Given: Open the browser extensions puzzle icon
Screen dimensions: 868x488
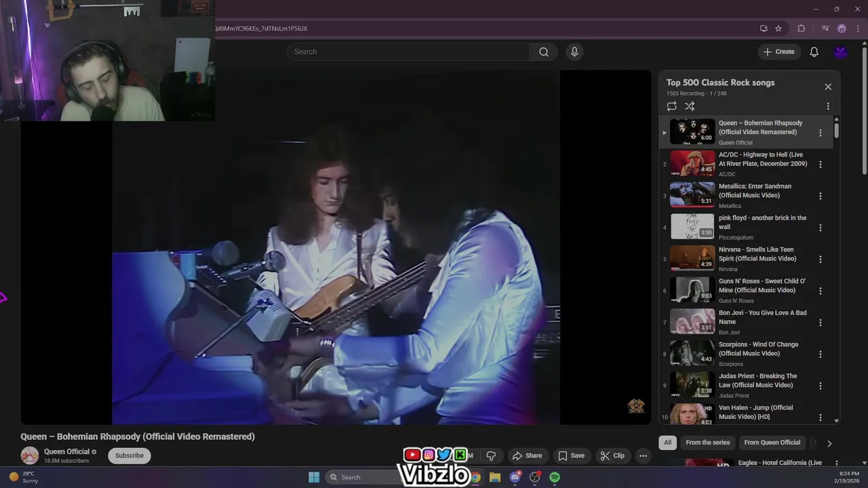Looking at the screenshot, I should point(802,28).
